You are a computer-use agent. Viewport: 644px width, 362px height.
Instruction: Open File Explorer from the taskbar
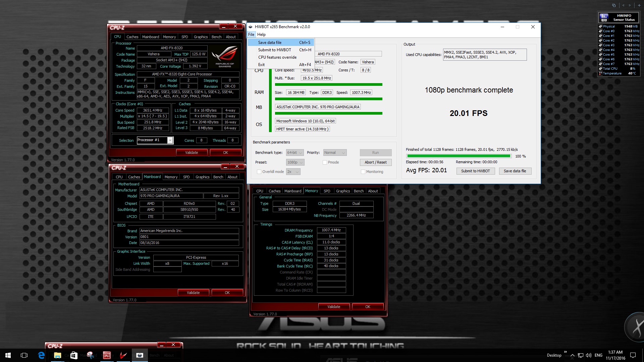pos(57,355)
